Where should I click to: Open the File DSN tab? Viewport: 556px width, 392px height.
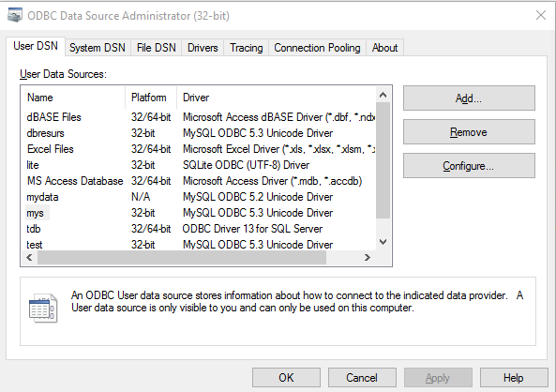tap(156, 48)
